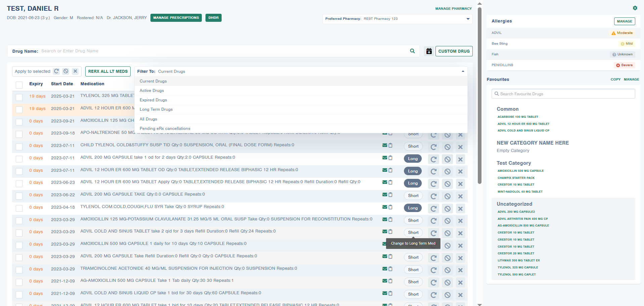Click envelope icon on Child Tylenol row
Viewport: 644px width, 306px height.
pyautogui.click(x=385, y=145)
